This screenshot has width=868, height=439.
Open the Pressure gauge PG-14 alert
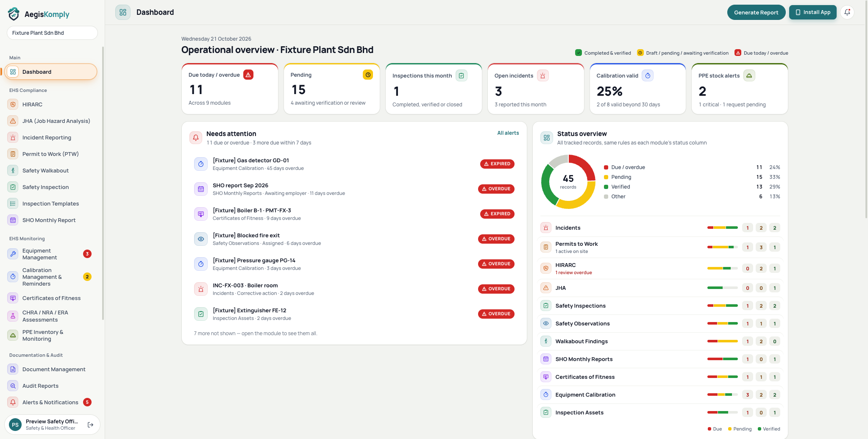(354, 264)
